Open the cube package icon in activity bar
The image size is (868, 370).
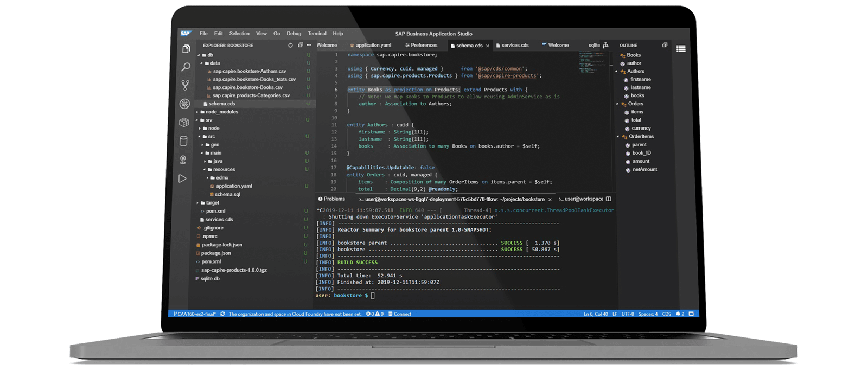pos(184,123)
